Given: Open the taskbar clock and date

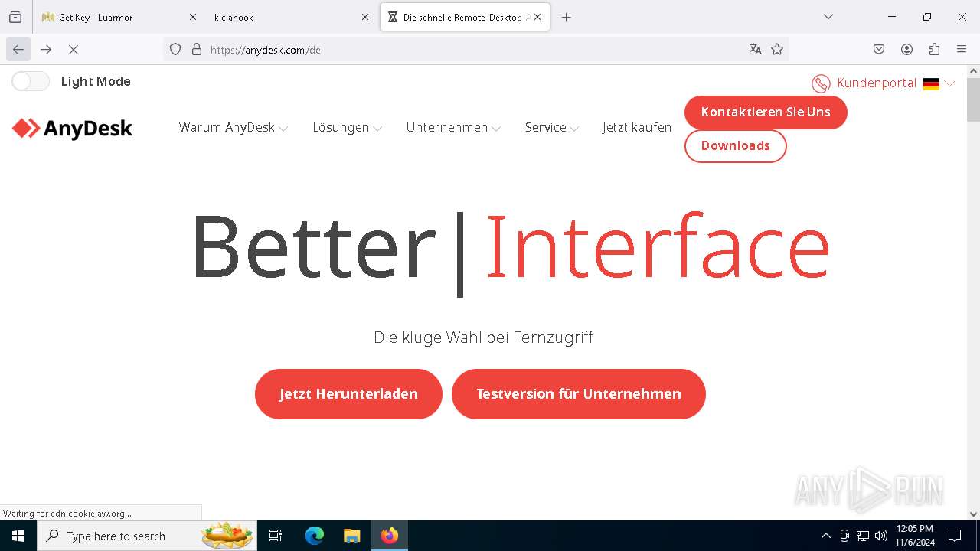Looking at the screenshot, I should coord(914,536).
